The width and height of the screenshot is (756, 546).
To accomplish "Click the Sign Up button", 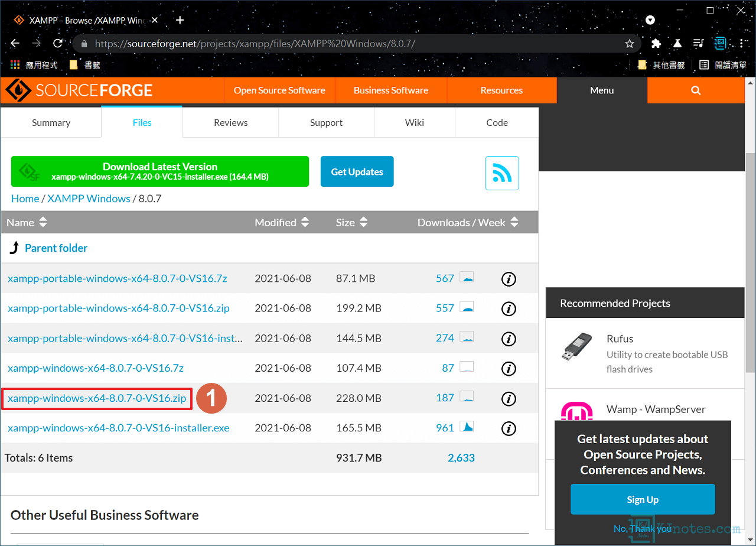I will click(643, 500).
